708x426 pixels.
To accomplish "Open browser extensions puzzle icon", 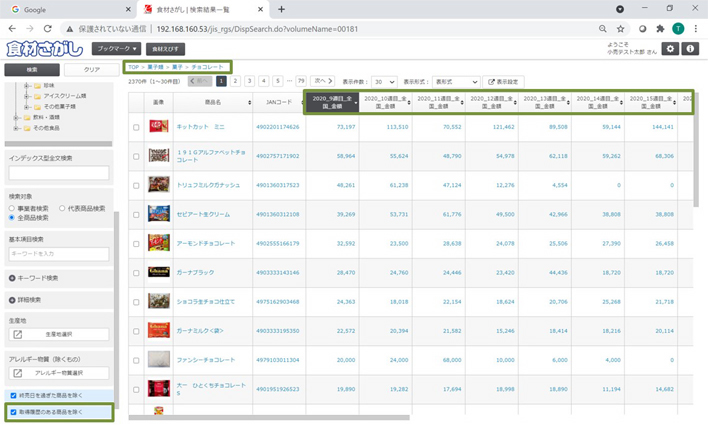I will 660,29.
